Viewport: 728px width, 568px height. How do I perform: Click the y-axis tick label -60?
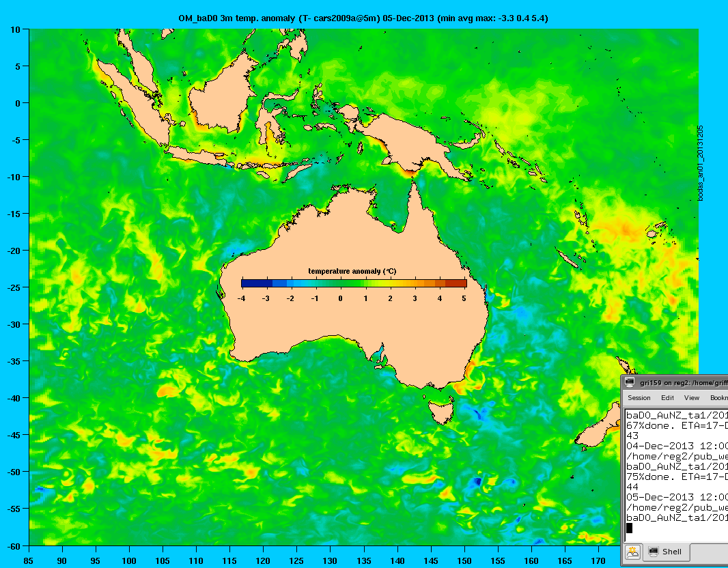point(14,546)
